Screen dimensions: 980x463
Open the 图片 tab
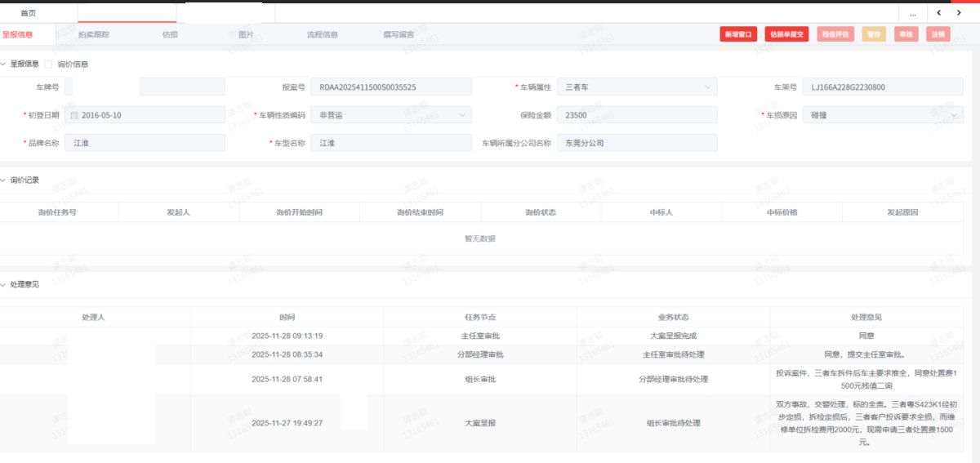tap(246, 35)
